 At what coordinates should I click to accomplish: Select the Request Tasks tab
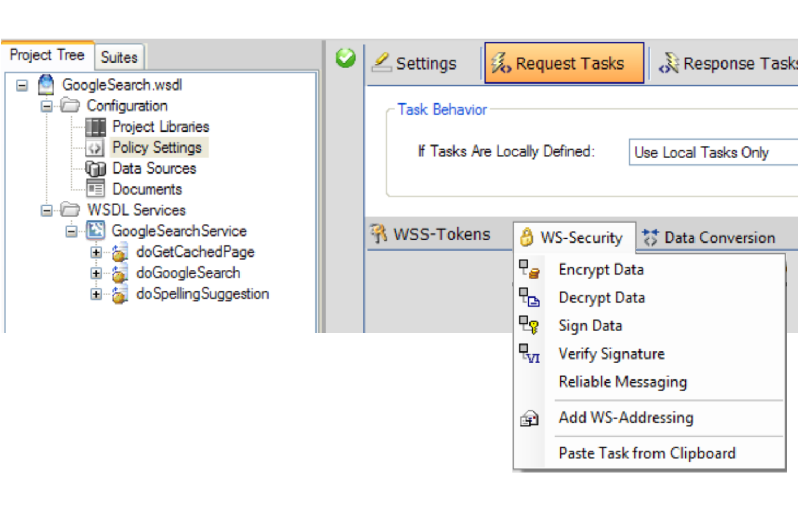tap(564, 63)
